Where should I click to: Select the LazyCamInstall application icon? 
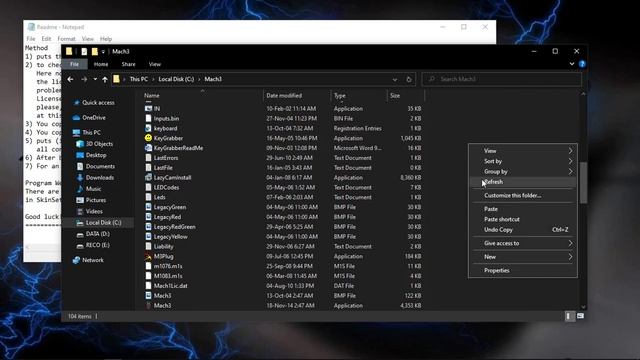[148, 178]
